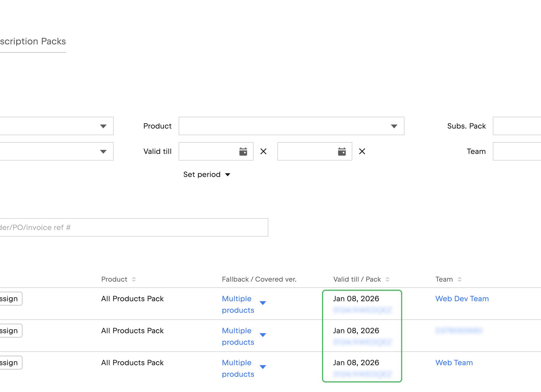Open calendar picker for Valid till end date
541x392 pixels.
pos(342,151)
